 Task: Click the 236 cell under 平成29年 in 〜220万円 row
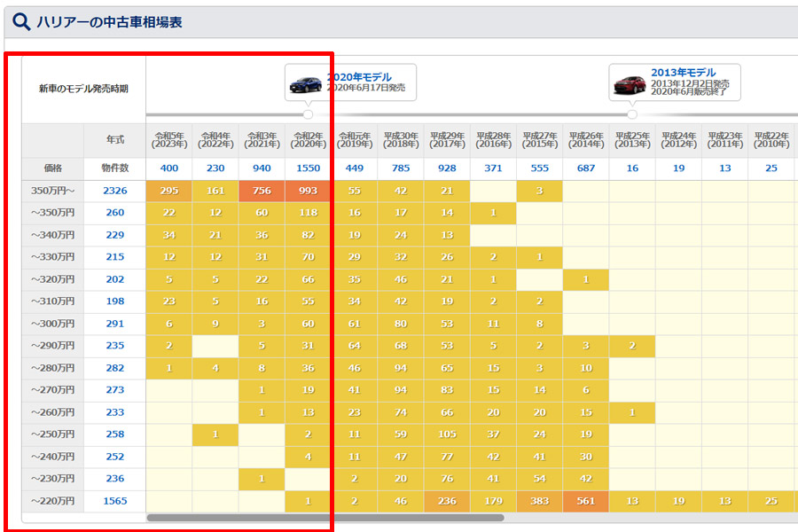click(x=447, y=501)
